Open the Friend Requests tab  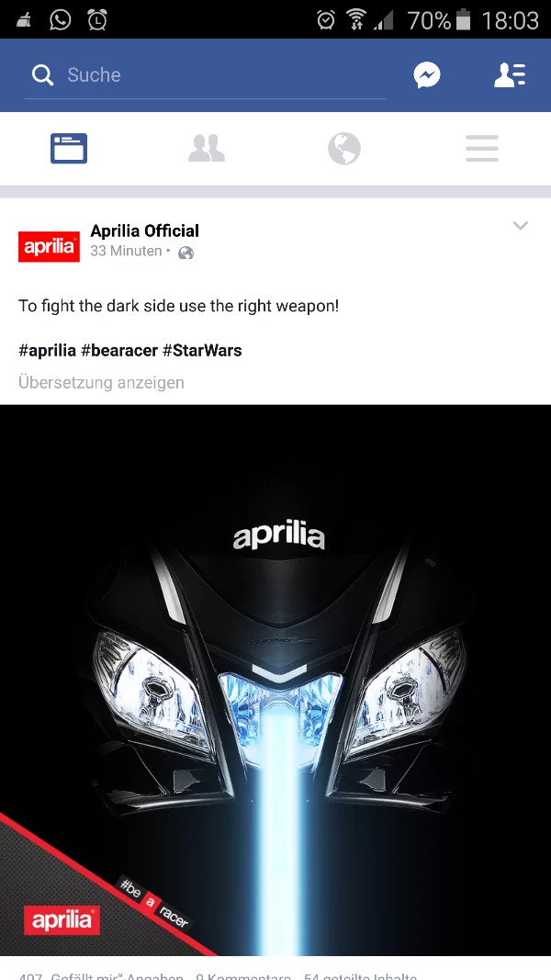click(206, 149)
